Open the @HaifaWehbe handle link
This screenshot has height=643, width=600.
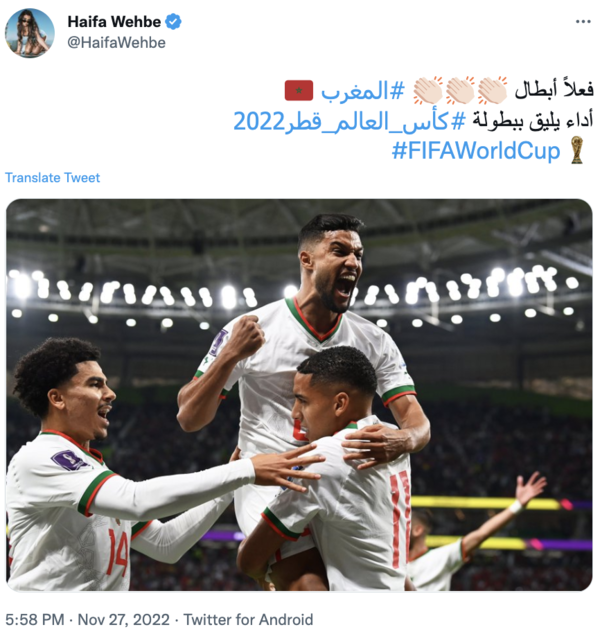pyautogui.click(x=116, y=43)
